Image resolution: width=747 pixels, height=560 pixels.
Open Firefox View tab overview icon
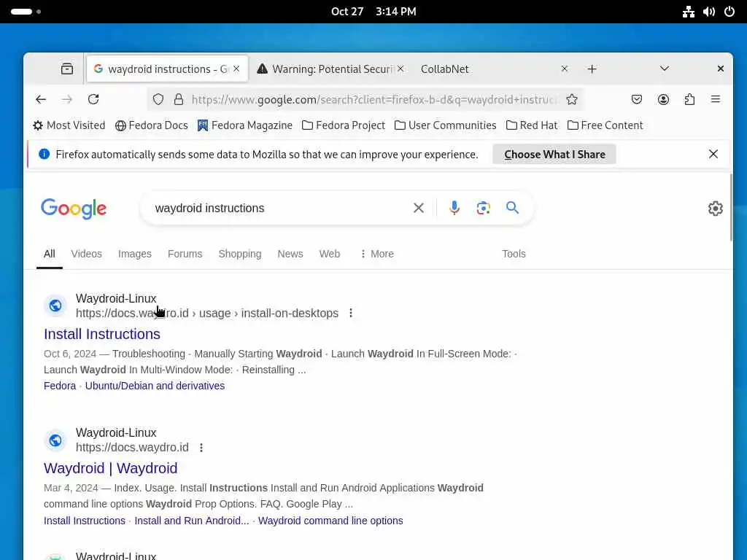click(67, 69)
